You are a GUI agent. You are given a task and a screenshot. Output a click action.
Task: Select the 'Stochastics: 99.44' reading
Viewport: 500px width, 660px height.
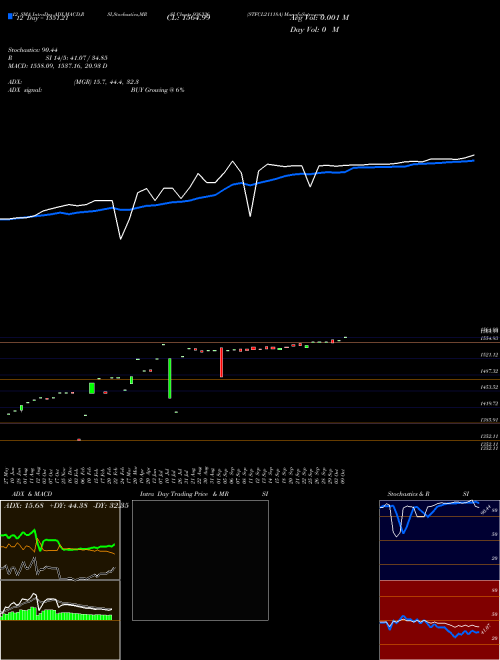tap(33, 50)
